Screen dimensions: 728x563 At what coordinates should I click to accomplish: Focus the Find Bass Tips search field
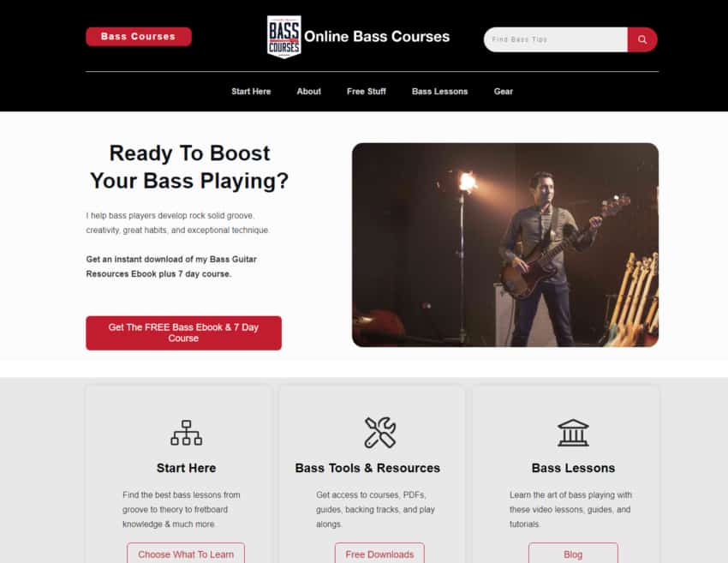pos(556,39)
